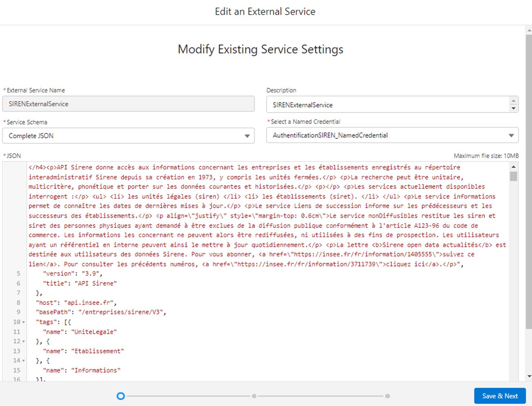Click the page scrollbar's down arrow
532x406 pixels.
tap(529, 376)
